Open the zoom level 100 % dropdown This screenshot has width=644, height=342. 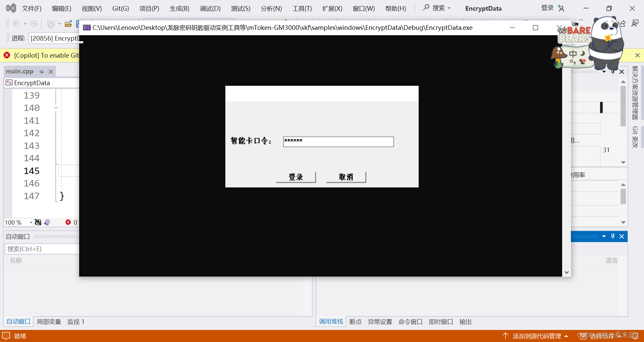pyautogui.click(x=31, y=222)
